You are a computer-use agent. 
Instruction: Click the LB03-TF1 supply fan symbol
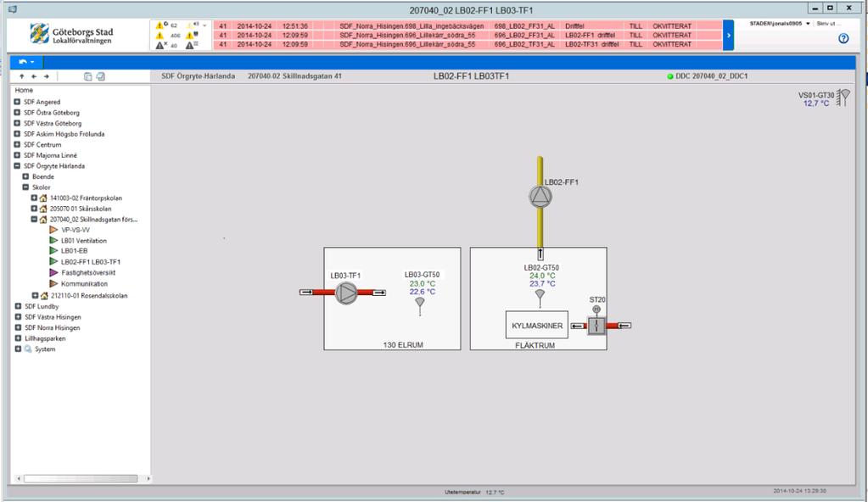click(346, 293)
